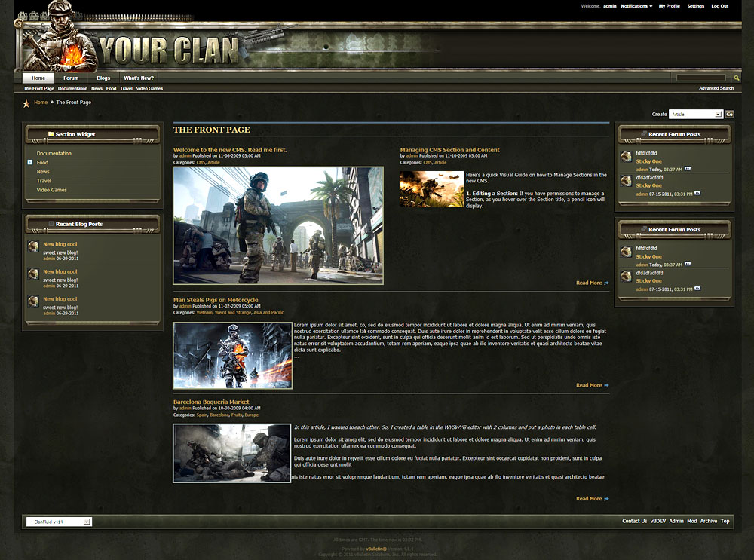The image size is (754, 560).
Task: Open Settings in the top bar
Action: point(695,6)
